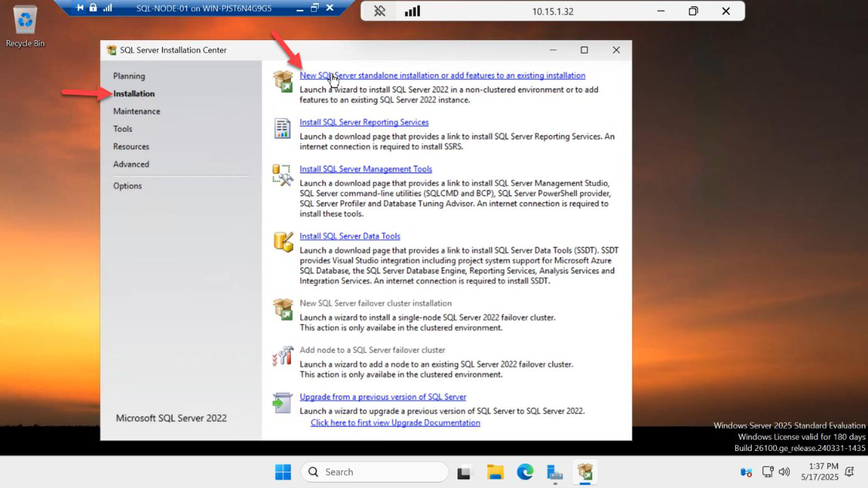Click the add node to cluster icon
The width and height of the screenshot is (868, 488).
pyautogui.click(x=283, y=356)
